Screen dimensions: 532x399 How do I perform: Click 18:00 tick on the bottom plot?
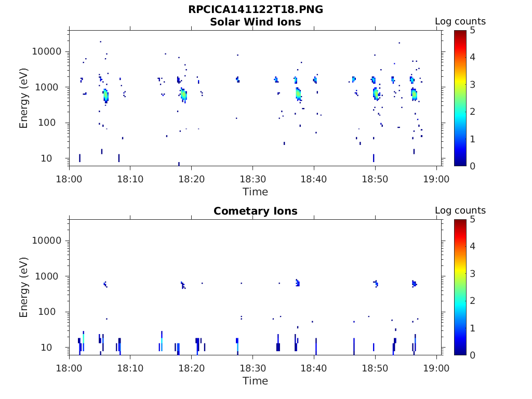click(69, 368)
